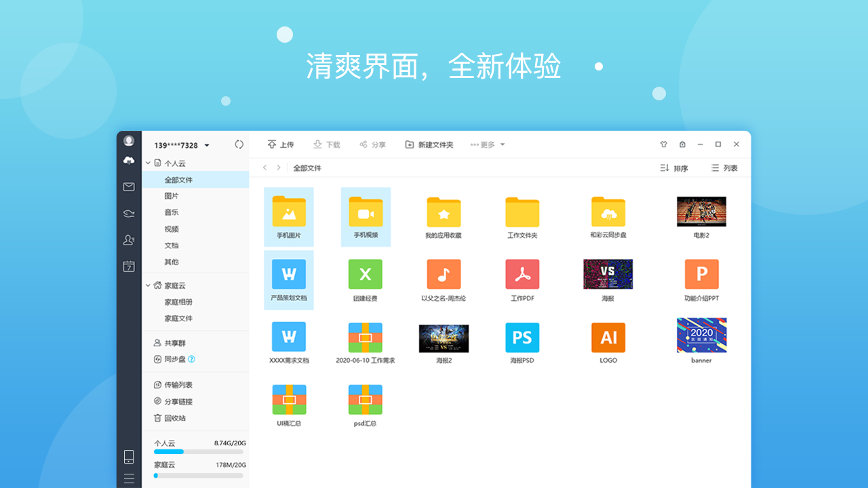
Task: Select the 2020-06-10 工作需求 archive
Action: coord(366,343)
